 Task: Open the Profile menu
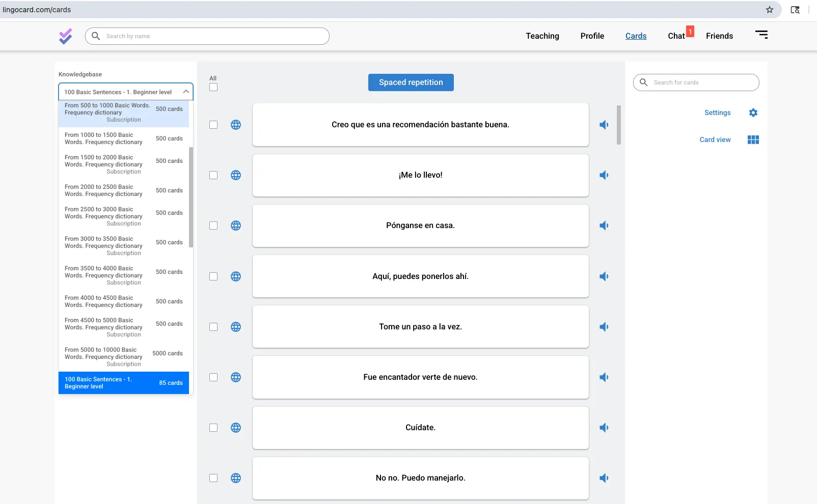coord(592,36)
